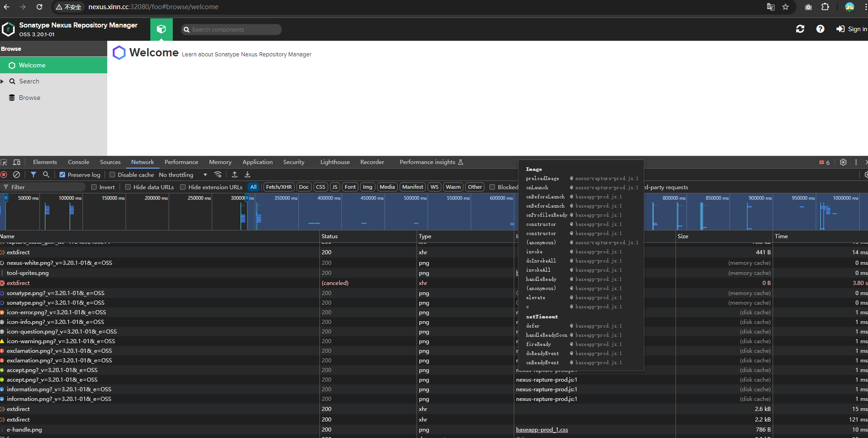Enable the Disable cache checkbox
Image resolution: width=868 pixels, height=438 pixels.
click(x=112, y=175)
